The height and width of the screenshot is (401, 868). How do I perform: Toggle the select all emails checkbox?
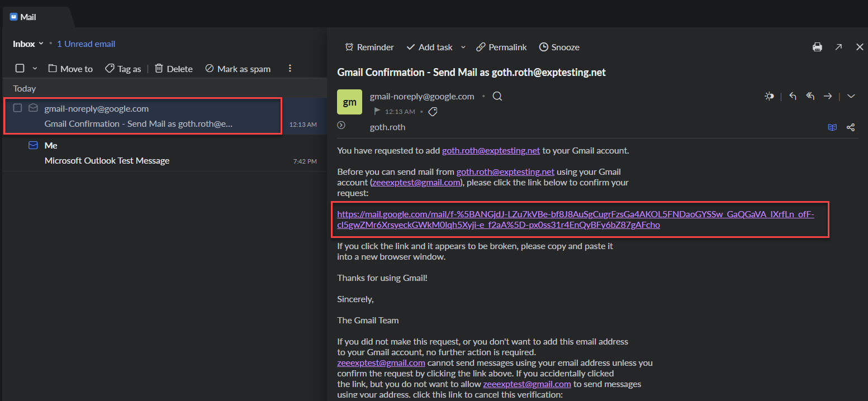coord(20,69)
